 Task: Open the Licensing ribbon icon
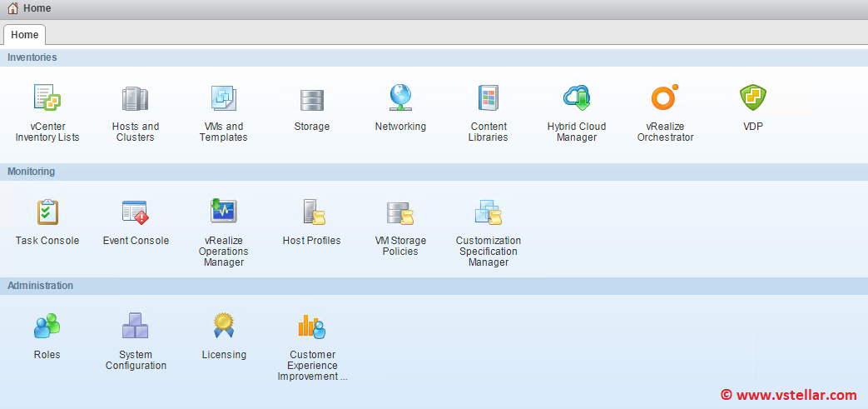[x=224, y=326]
